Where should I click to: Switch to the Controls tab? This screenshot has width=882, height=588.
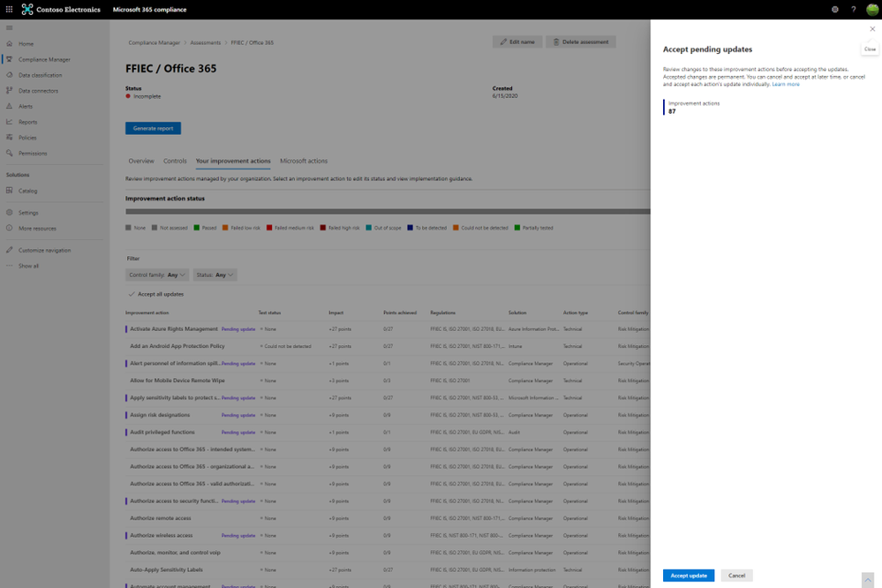pyautogui.click(x=175, y=161)
